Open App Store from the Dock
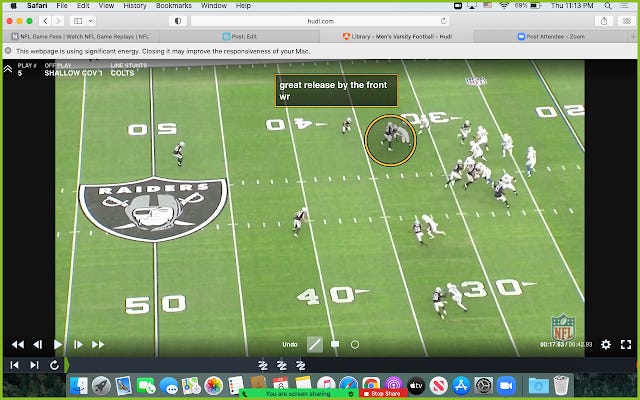Image resolution: width=640 pixels, height=400 pixels. point(461,386)
